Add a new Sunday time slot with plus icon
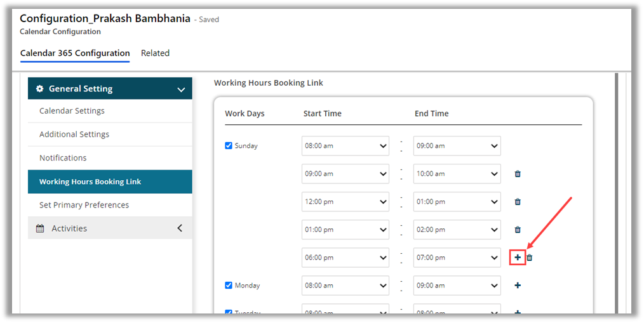Image resolution: width=644 pixels, height=323 pixels. point(518,258)
